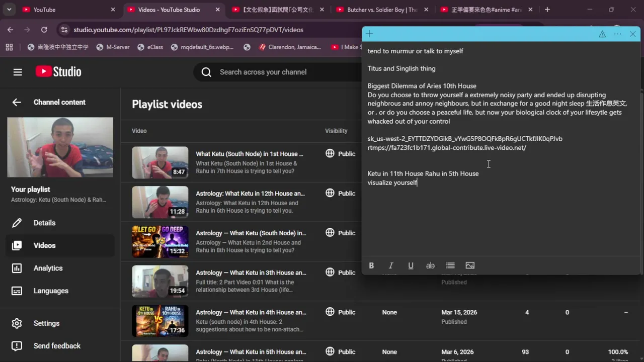644x362 pixels.
Task: Open the sticky note three-dots menu
Action: (618, 34)
